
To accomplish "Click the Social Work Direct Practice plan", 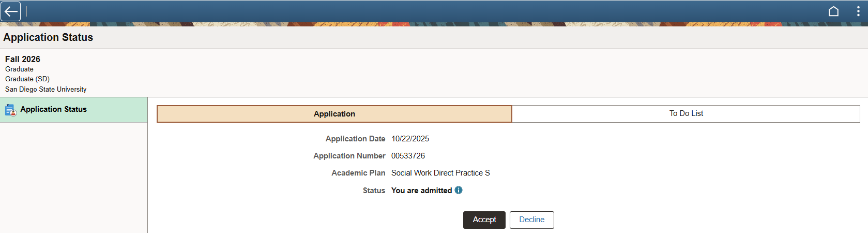I will pos(440,173).
